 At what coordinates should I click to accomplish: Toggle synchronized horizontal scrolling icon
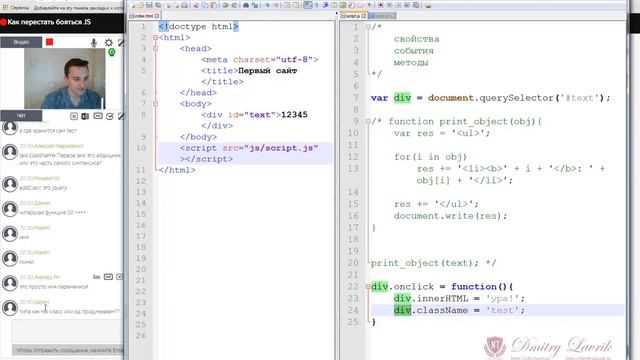296,5
